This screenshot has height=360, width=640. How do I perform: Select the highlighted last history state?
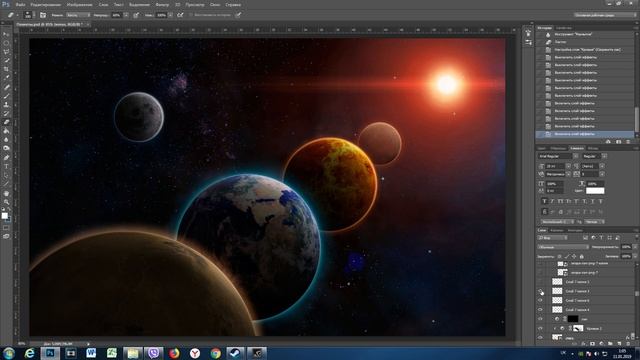tap(585, 134)
